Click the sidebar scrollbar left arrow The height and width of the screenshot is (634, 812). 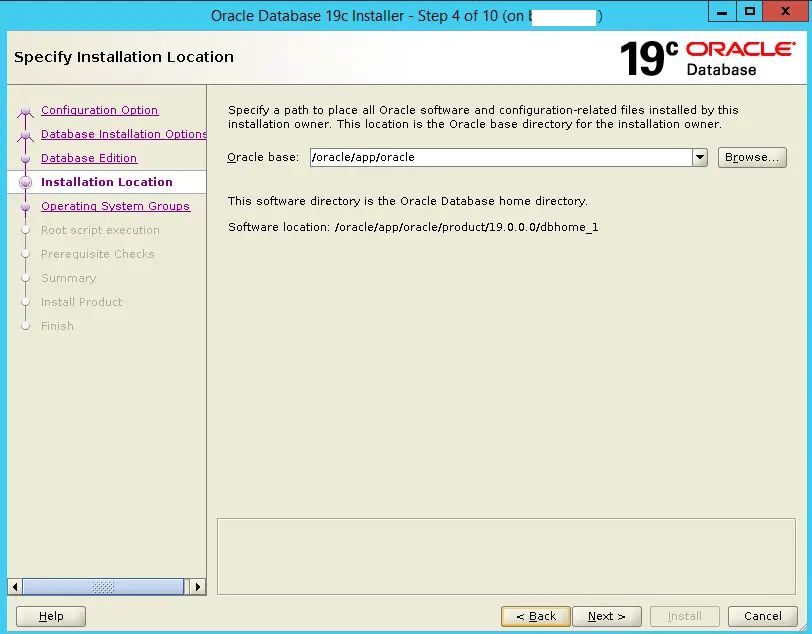point(15,587)
